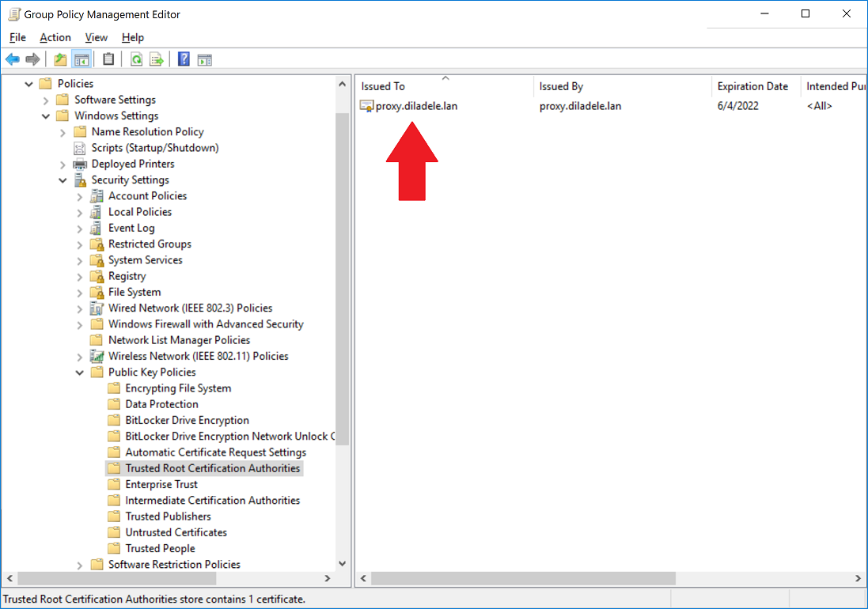Select the Data Protection folder
Screen dimensions: 868x609
[x=161, y=404]
